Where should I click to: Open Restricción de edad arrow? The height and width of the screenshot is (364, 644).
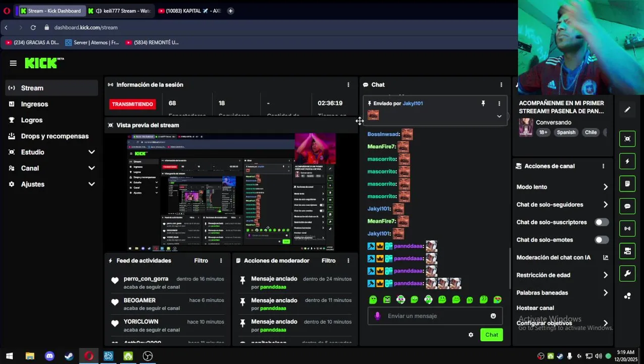606,275
